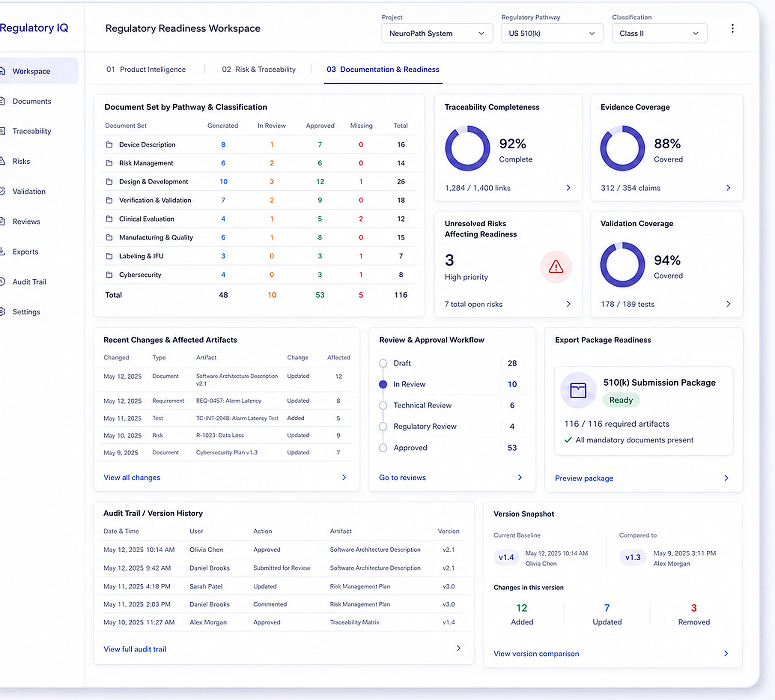Image resolution: width=775 pixels, height=700 pixels.
Task: Click the red warning triangle icon
Action: coord(556,267)
